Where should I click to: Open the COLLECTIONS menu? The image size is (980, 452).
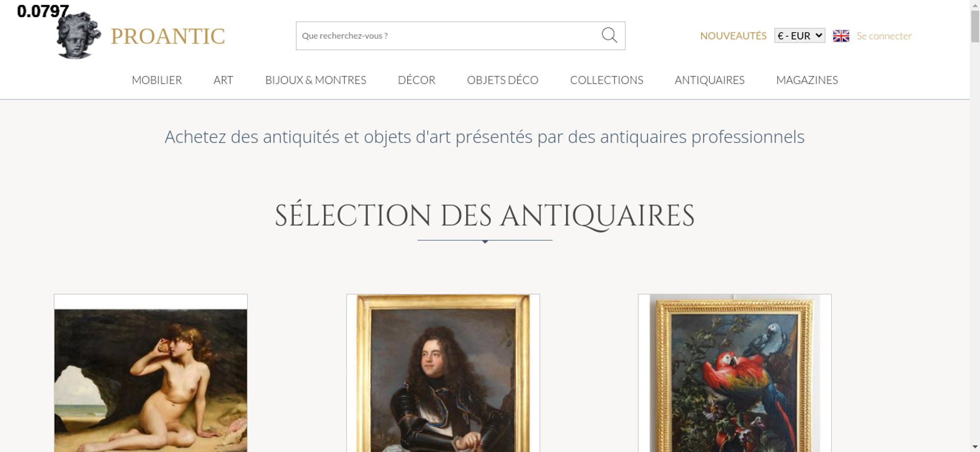pyautogui.click(x=607, y=80)
